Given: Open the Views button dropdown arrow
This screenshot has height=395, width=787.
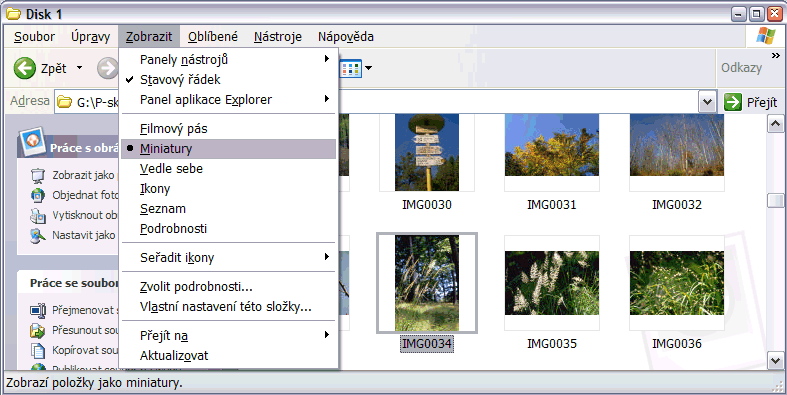Looking at the screenshot, I should click(x=368, y=68).
